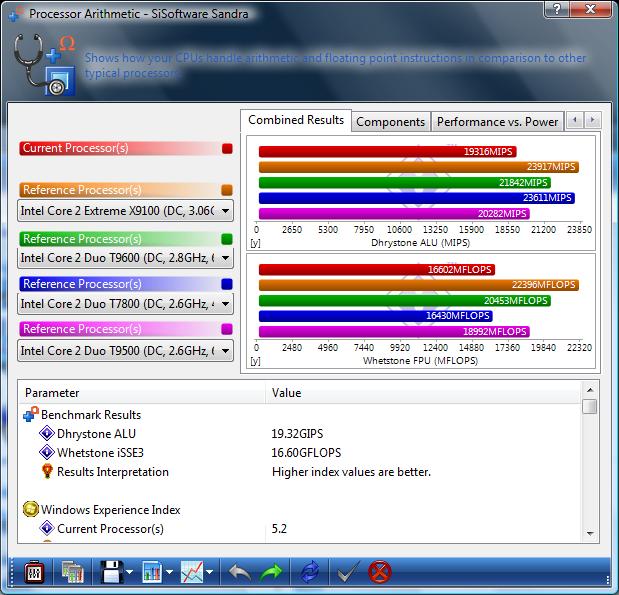This screenshot has height=595, width=619.
Task: Click the bar chart view icon
Action: [152, 572]
